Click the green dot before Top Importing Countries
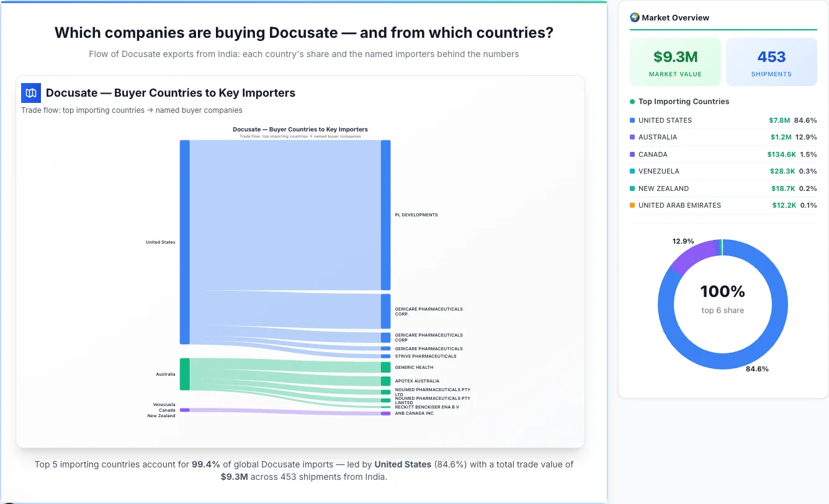This screenshot has height=504, width=829. click(x=632, y=102)
